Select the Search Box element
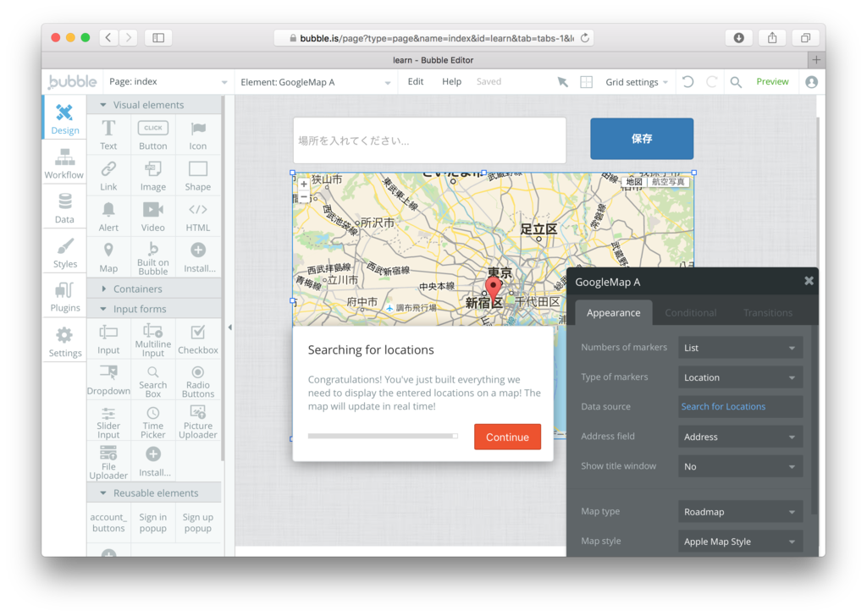The height and width of the screenshot is (616, 867). point(152,380)
